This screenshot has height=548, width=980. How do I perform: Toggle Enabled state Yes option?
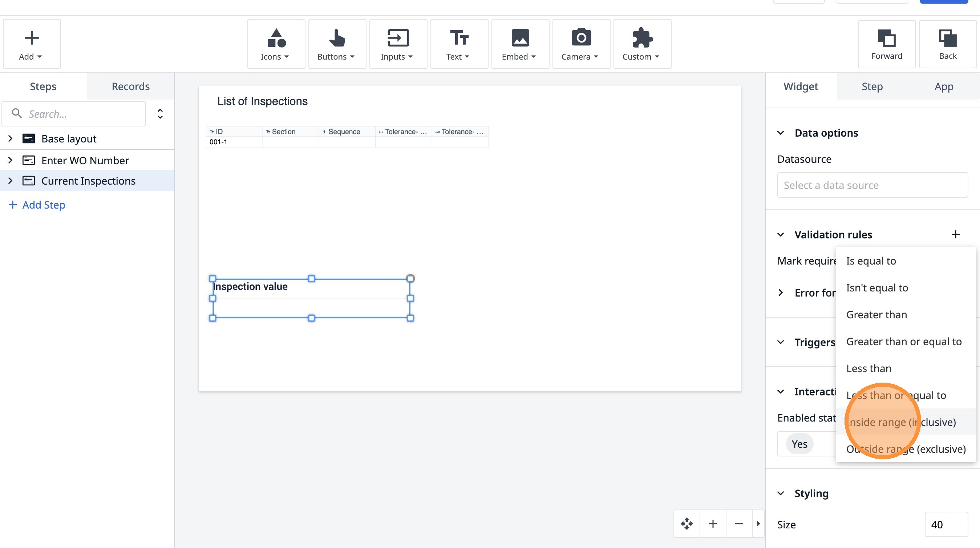coord(799,444)
